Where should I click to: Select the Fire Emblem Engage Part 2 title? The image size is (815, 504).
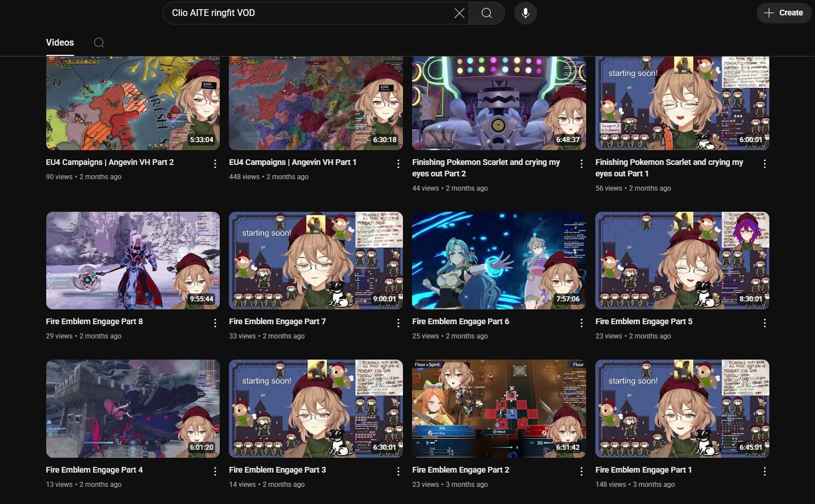tap(461, 470)
